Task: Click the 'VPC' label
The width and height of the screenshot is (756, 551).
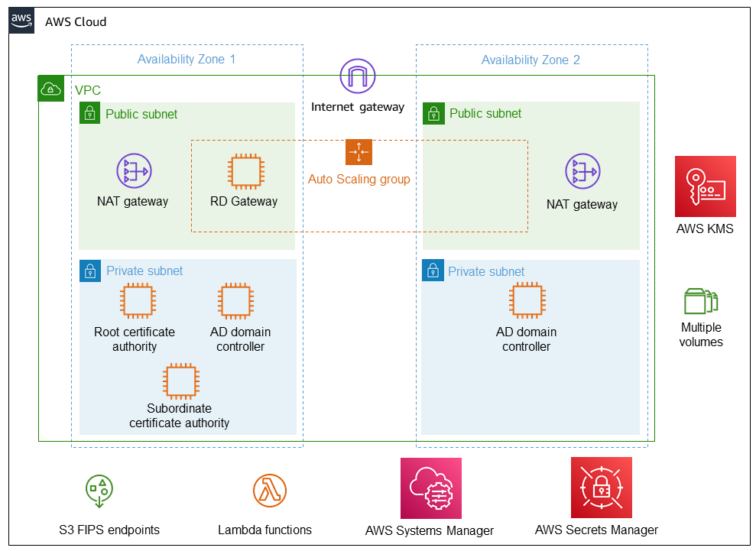Action: 88,90
